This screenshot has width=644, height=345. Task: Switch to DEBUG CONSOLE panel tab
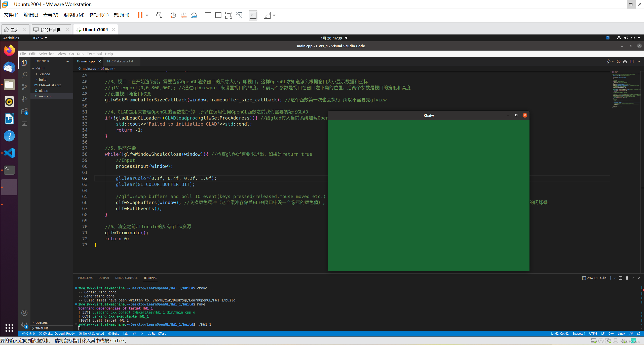pos(126,278)
